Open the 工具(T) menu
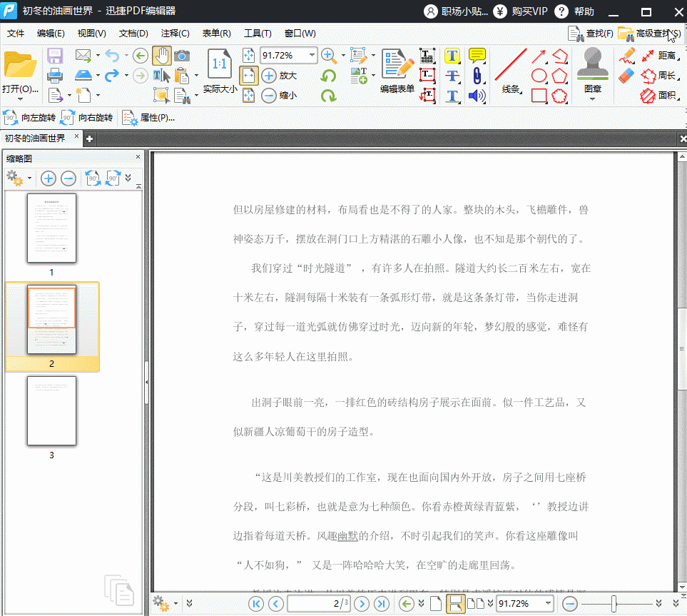This screenshot has width=687, height=616. tap(258, 34)
